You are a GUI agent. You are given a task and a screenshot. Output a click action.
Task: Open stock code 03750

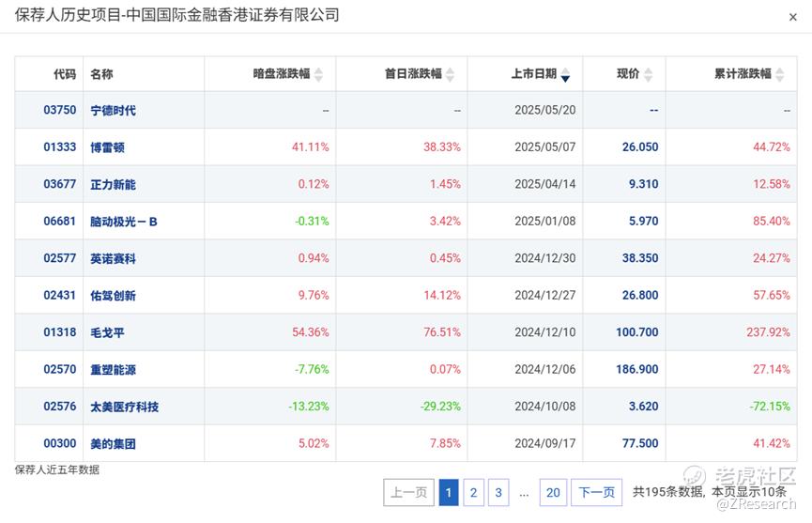(x=59, y=110)
